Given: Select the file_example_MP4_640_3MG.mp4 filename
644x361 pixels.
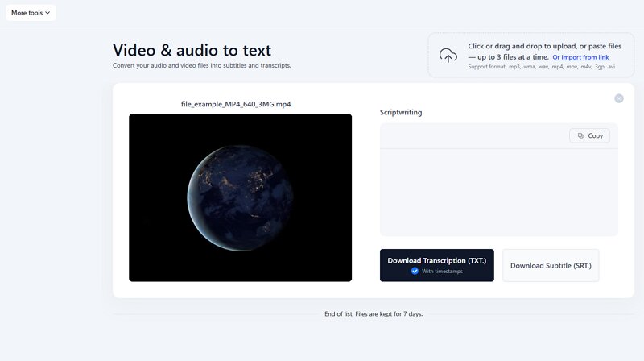Looking at the screenshot, I should 236,104.
